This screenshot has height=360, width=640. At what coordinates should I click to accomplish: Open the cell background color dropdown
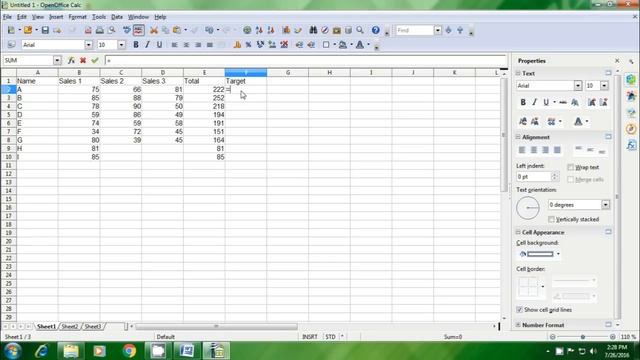click(x=558, y=254)
